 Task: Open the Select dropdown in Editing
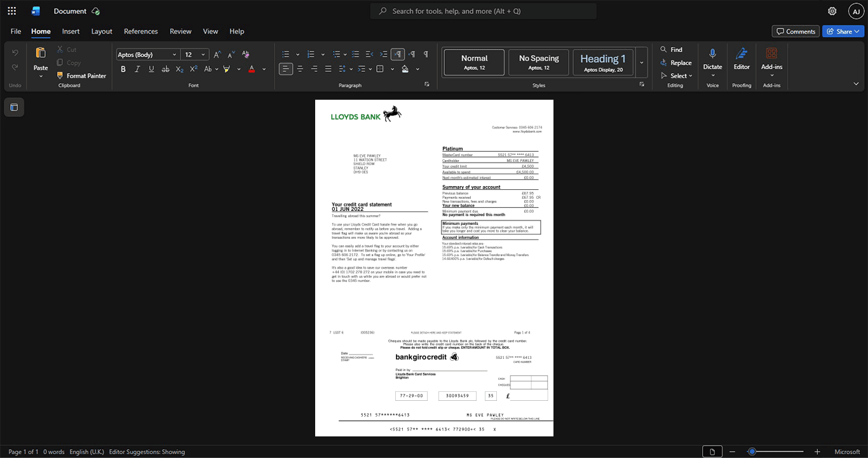point(677,76)
